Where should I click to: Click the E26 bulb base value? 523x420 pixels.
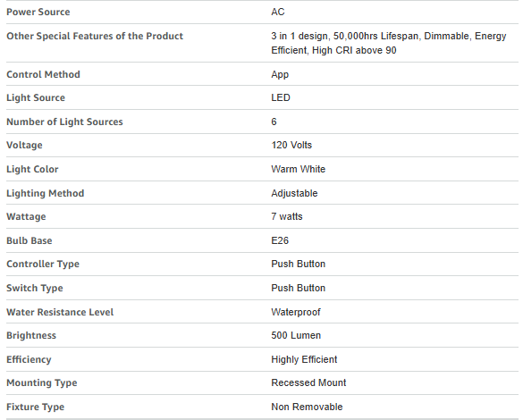pos(280,240)
